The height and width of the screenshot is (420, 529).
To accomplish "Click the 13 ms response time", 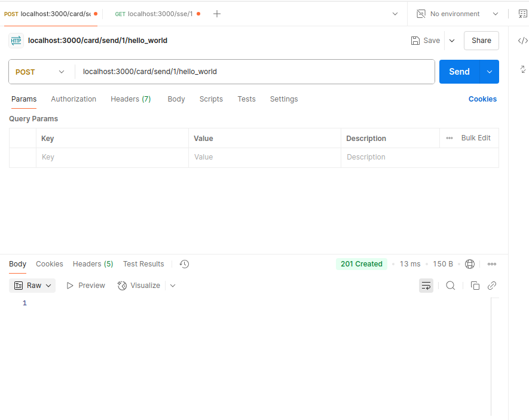I will click(410, 264).
